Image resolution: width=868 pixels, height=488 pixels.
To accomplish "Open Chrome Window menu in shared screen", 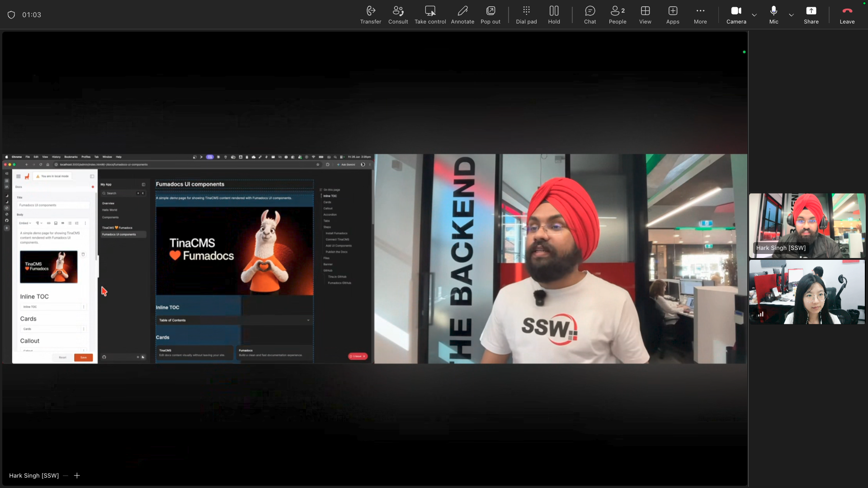I will [x=107, y=157].
